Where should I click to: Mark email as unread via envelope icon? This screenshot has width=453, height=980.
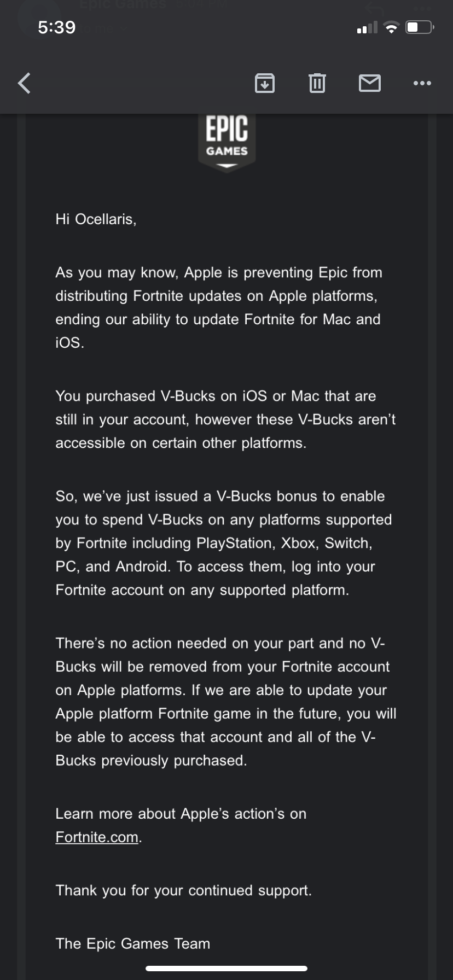370,83
